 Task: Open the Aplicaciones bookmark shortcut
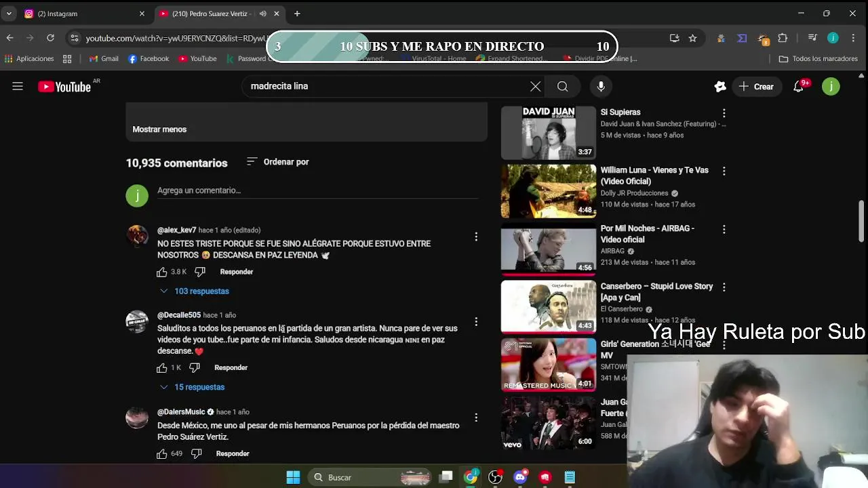tap(29, 59)
